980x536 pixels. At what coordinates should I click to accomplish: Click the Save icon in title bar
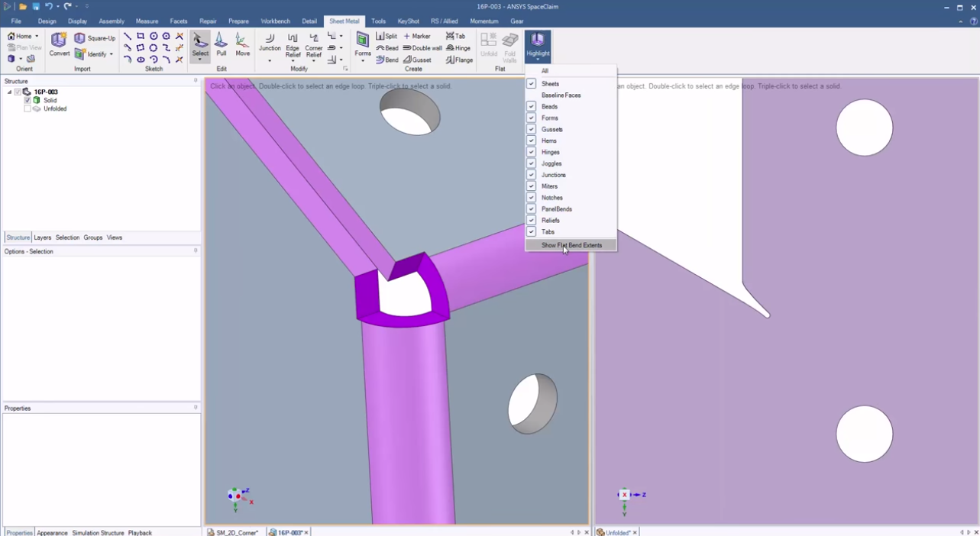(x=36, y=6)
